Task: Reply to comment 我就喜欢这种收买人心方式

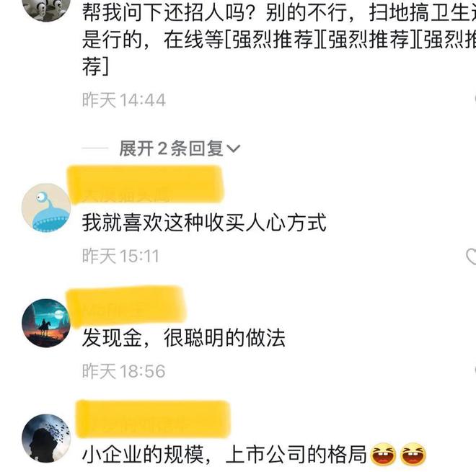Action: (204, 223)
